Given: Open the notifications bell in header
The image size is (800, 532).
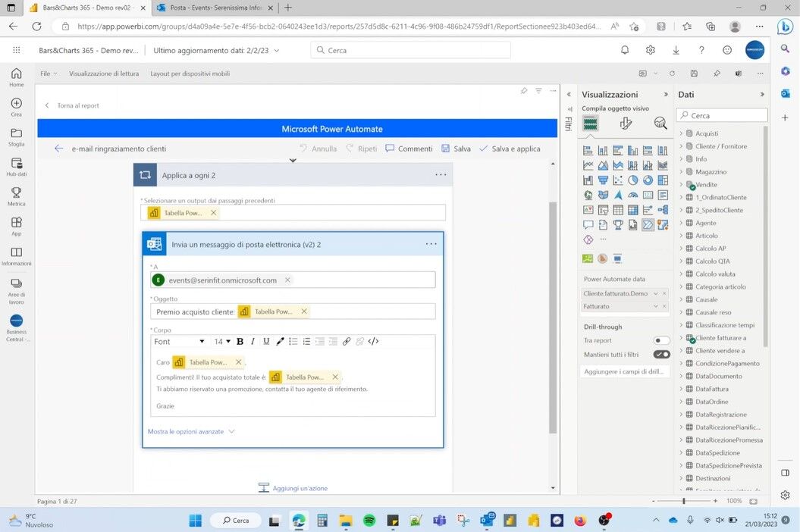Looking at the screenshot, I should coord(625,50).
